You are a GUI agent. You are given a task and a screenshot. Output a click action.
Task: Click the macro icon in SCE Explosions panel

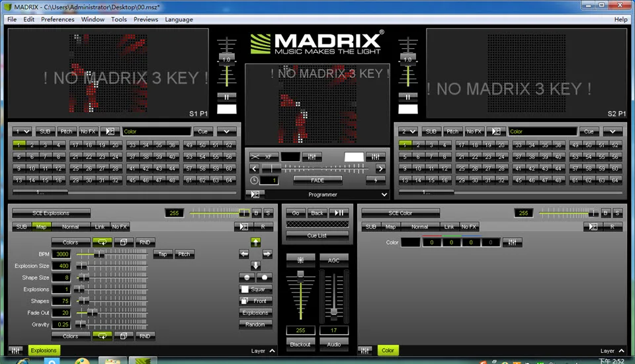click(x=244, y=227)
